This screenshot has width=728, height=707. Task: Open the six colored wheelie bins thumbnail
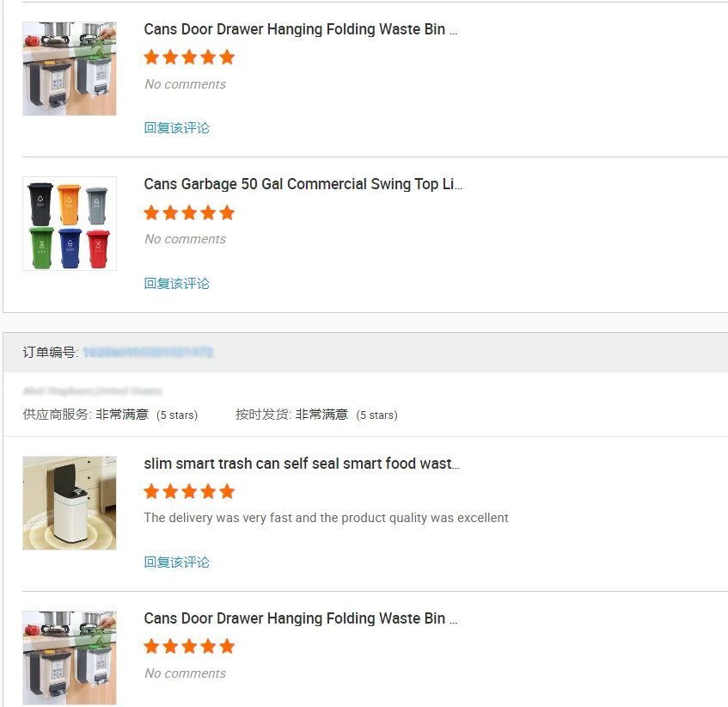70,224
